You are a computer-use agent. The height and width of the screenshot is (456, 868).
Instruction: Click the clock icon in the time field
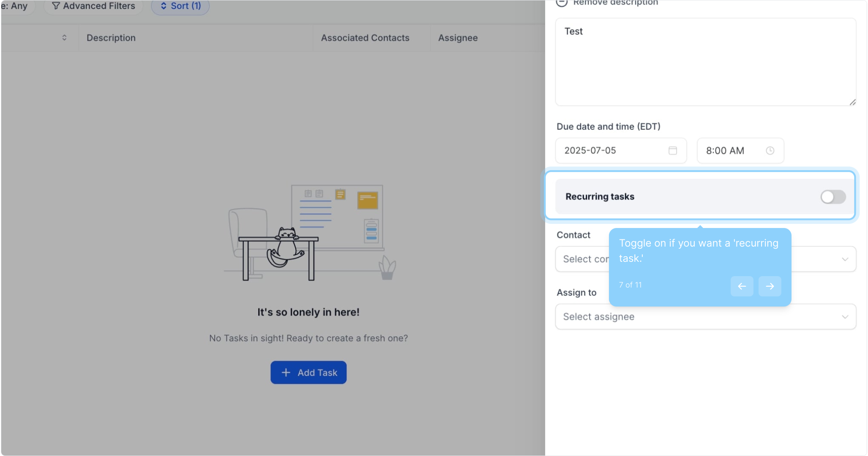click(x=770, y=151)
